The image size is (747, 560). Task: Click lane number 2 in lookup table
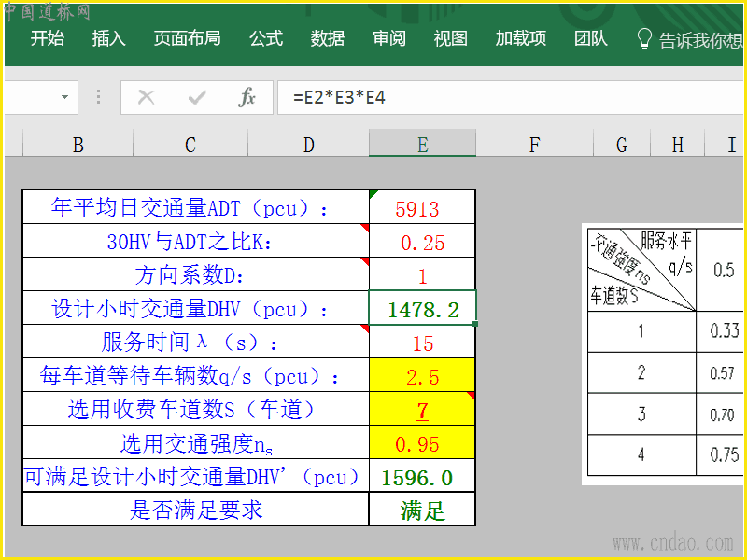click(x=641, y=372)
